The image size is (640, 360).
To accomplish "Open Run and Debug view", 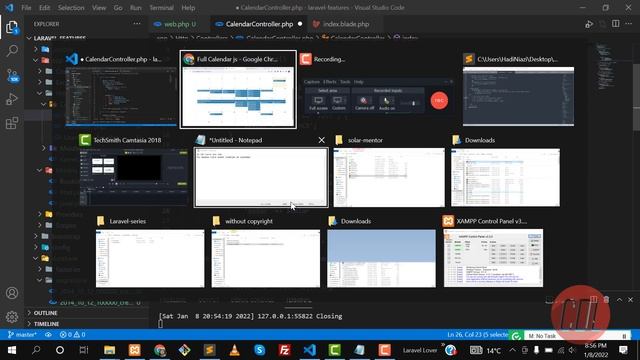I will pos(12,99).
